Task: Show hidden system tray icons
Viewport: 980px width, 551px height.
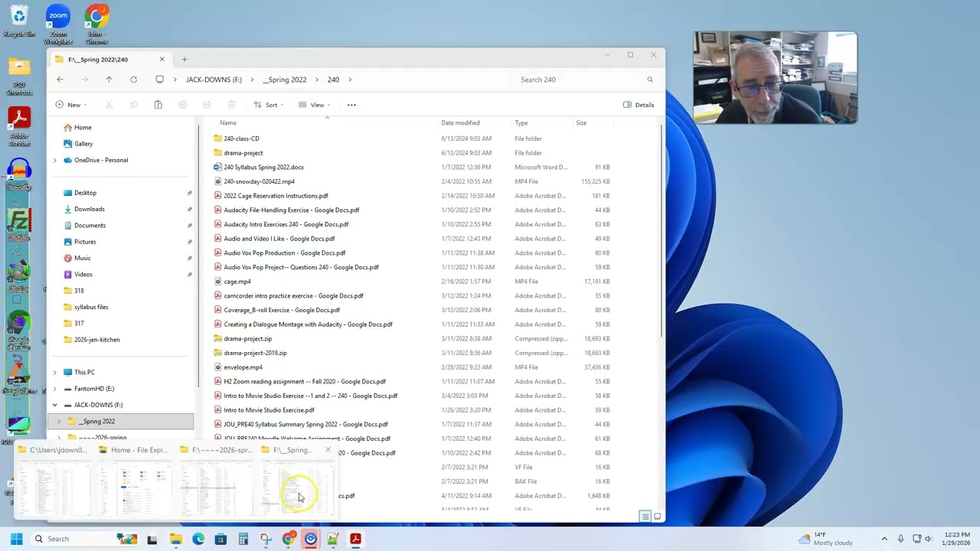Action: [x=884, y=539]
